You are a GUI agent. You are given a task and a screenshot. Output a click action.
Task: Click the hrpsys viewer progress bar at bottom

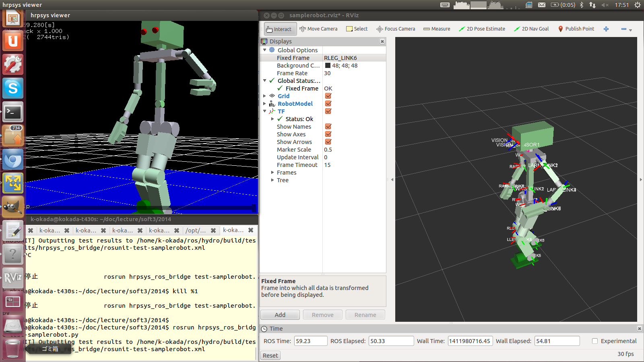[142, 208]
